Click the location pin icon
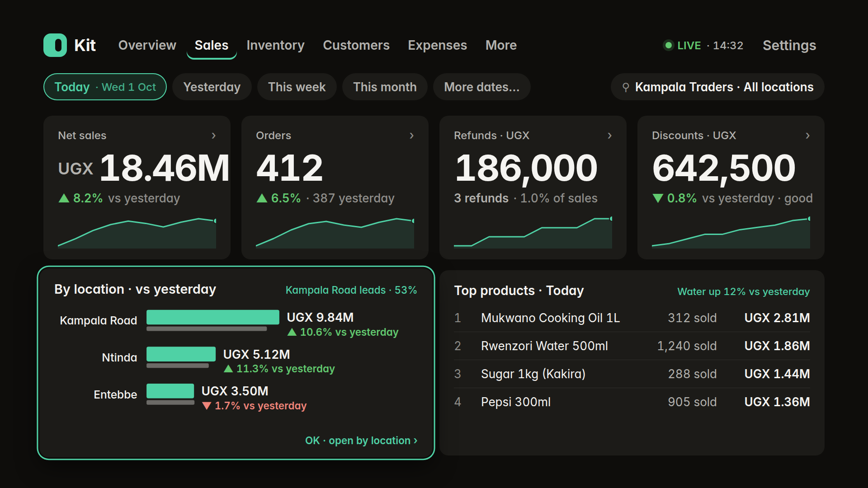This screenshot has height=488, width=868. click(626, 87)
